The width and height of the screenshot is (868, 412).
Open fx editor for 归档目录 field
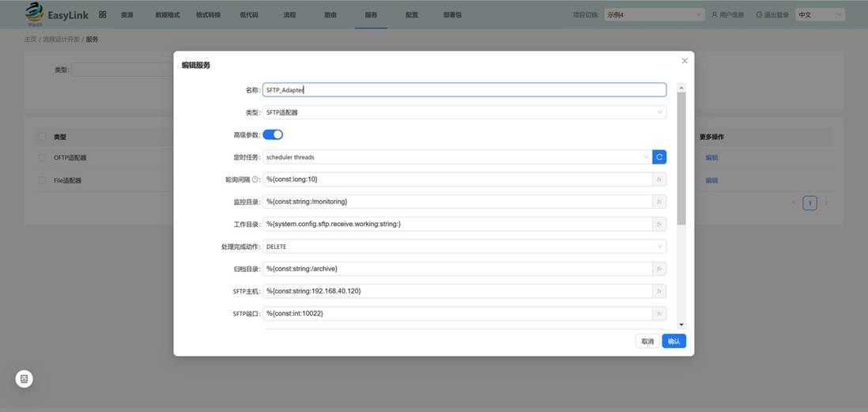coord(659,269)
